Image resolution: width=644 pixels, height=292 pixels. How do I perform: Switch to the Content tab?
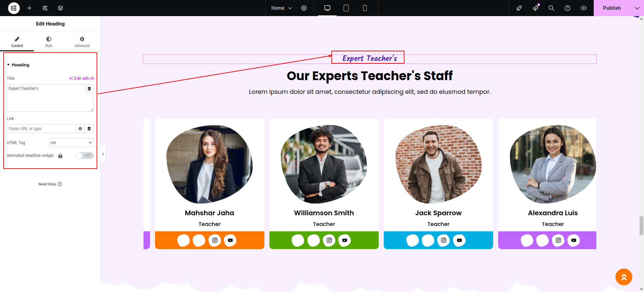[x=17, y=42]
